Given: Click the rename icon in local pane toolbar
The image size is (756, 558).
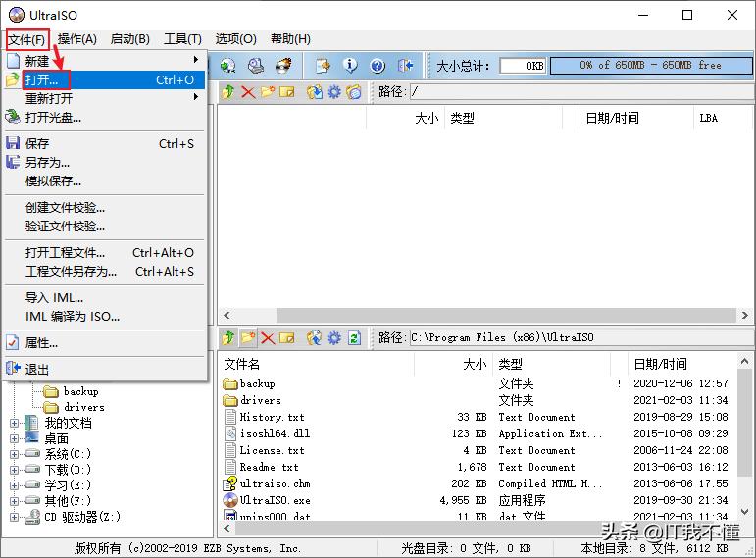Looking at the screenshot, I should 287,337.
